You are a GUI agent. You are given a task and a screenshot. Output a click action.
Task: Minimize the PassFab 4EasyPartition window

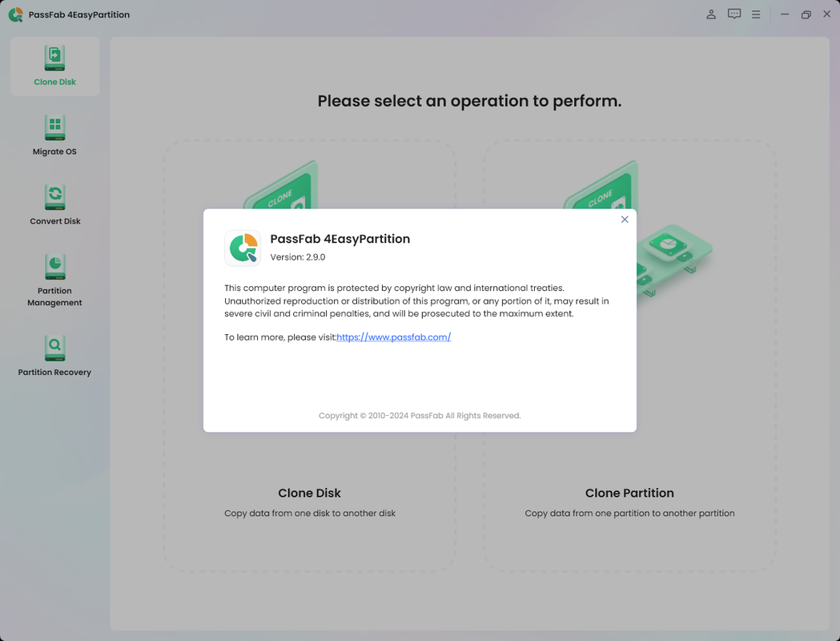pos(785,14)
